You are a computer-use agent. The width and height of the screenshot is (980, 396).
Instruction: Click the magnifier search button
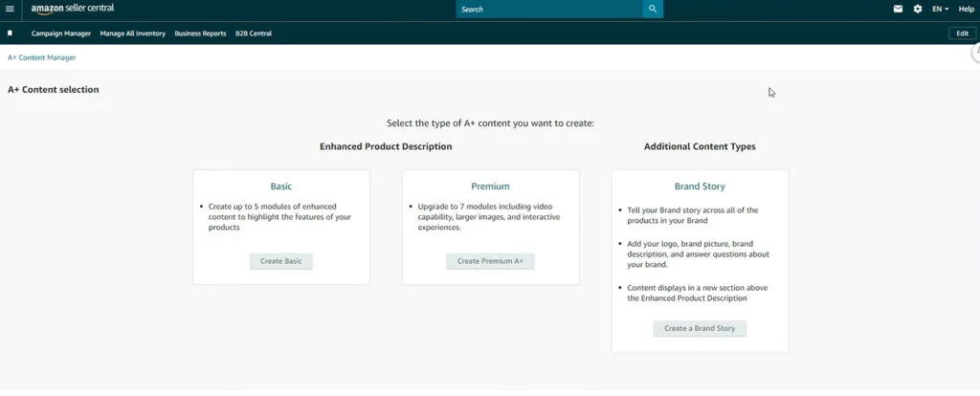click(653, 10)
